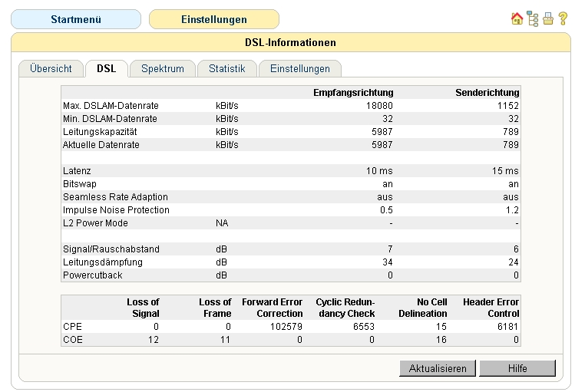The image size is (575, 392).
Task: Open the Statistik tab
Action: pos(226,69)
